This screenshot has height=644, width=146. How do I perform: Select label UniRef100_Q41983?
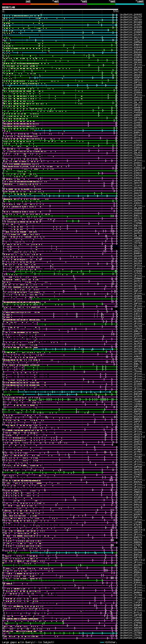pos(131,565)
